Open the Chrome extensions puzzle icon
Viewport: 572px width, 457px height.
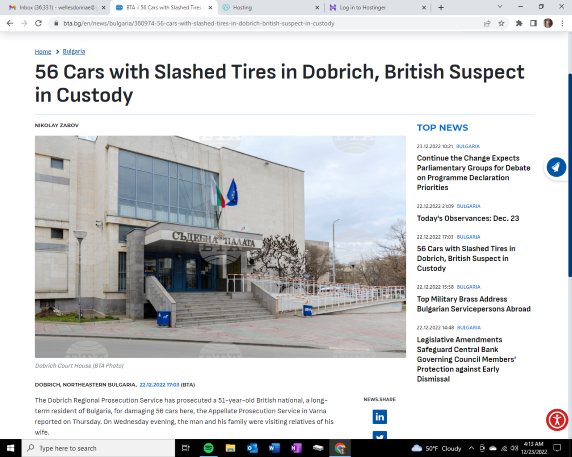click(519, 23)
